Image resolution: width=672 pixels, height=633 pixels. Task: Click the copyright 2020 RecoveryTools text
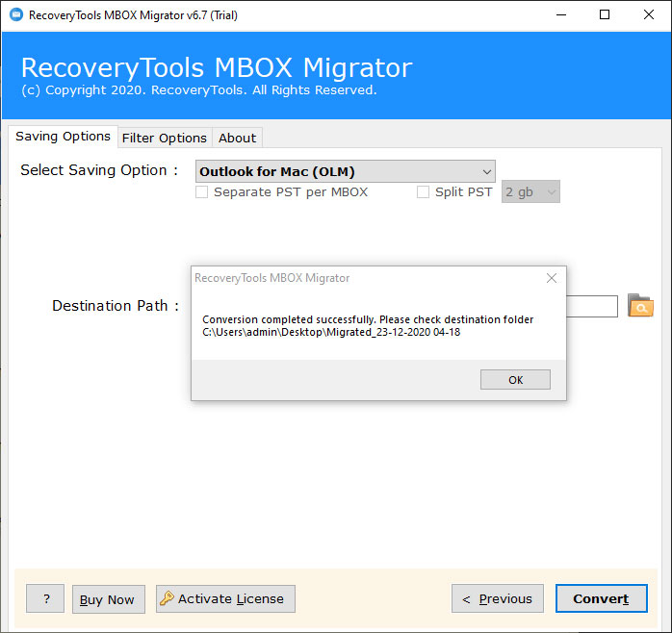click(x=199, y=90)
